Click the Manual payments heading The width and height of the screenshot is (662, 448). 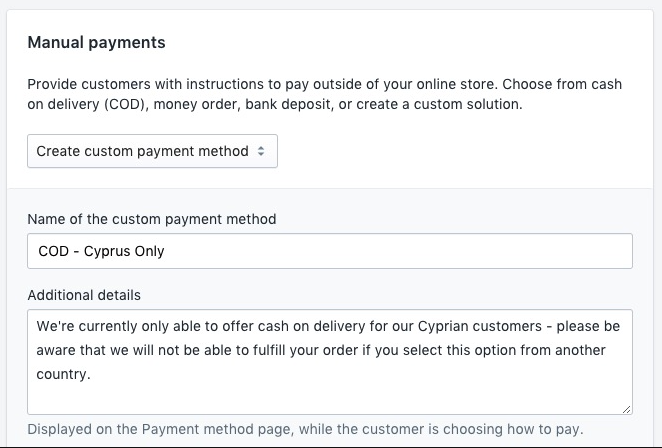tap(96, 43)
